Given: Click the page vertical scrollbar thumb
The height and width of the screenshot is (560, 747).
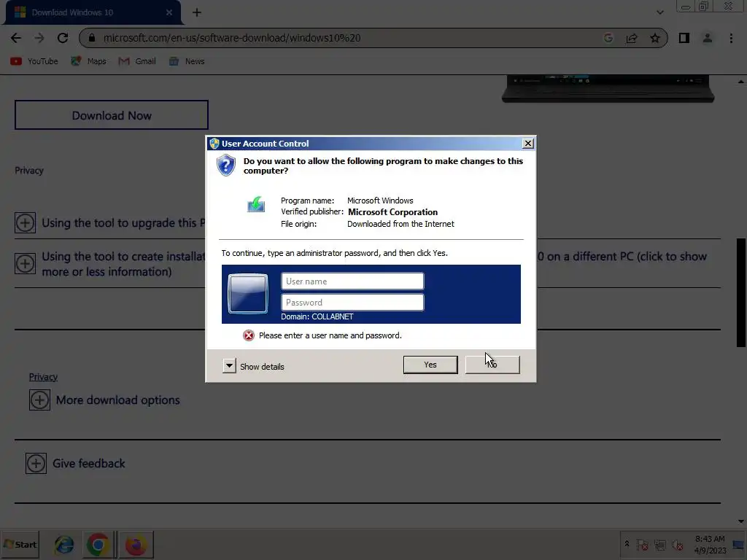Looking at the screenshot, I should (741, 292).
